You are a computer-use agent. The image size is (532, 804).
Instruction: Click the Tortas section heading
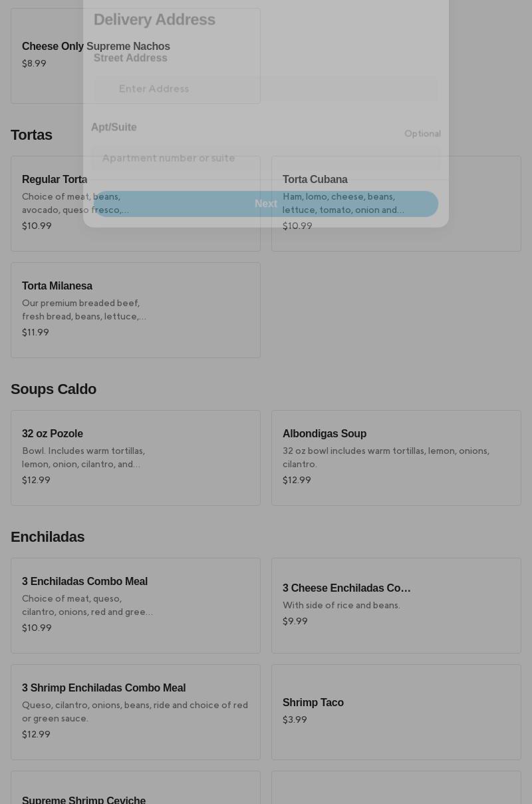31,134
